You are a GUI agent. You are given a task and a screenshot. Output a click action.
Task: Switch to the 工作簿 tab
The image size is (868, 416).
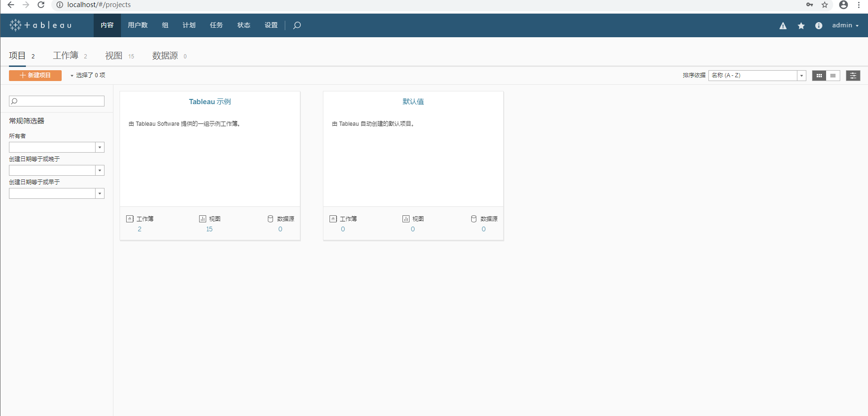(x=70, y=56)
